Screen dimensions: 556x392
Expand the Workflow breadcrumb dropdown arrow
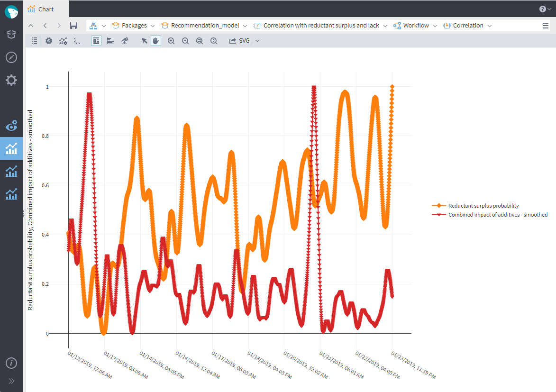[x=435, y=26]
